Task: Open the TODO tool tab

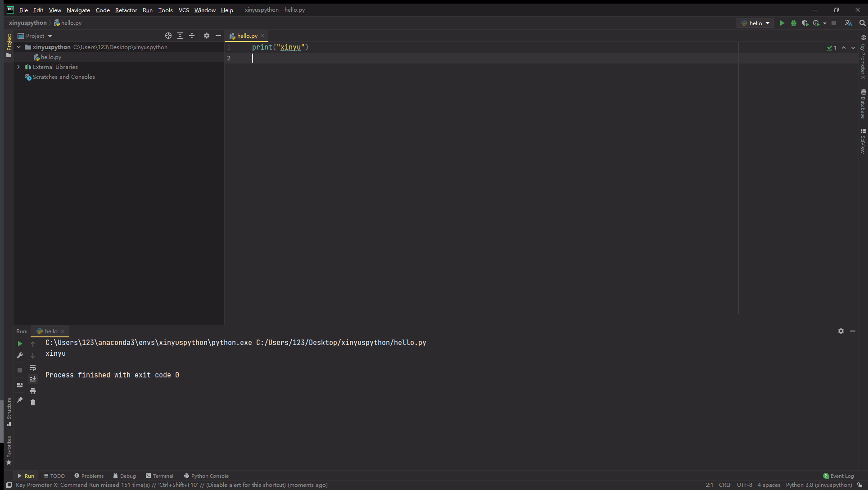Action: 54,476
